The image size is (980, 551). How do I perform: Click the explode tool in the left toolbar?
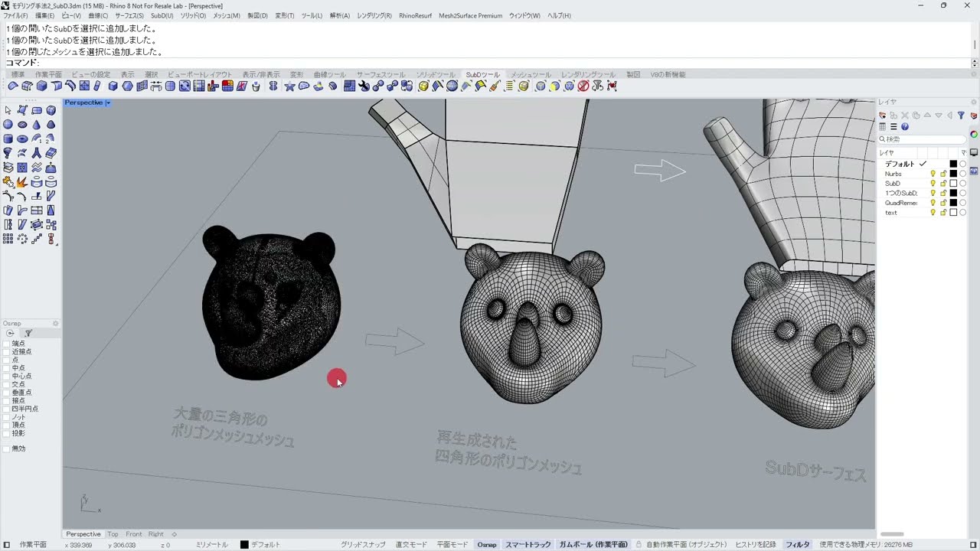tap(22, 182)
